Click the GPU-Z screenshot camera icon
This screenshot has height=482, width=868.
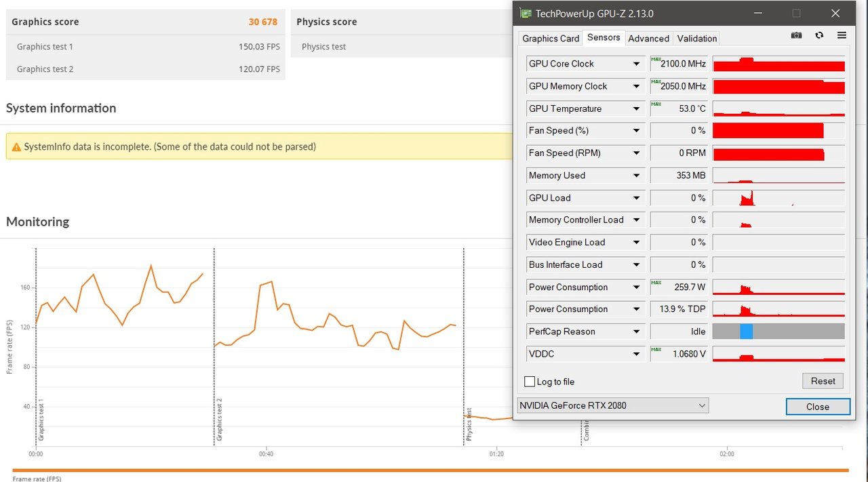click(x=796, y=35)
